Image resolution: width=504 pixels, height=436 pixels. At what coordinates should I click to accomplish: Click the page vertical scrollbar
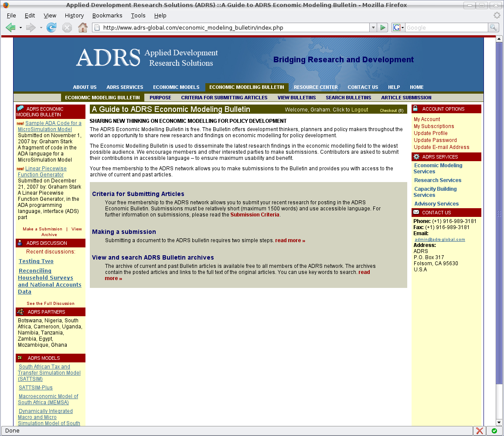pyautogui.click(x=499, y=218)
